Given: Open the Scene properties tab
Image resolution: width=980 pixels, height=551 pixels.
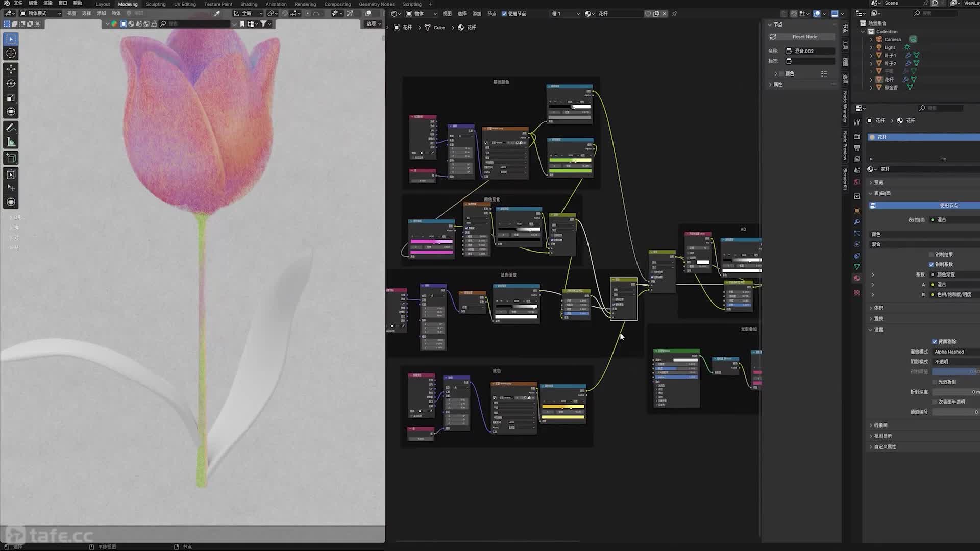Looking at the screenshot, I should (857, 170).
